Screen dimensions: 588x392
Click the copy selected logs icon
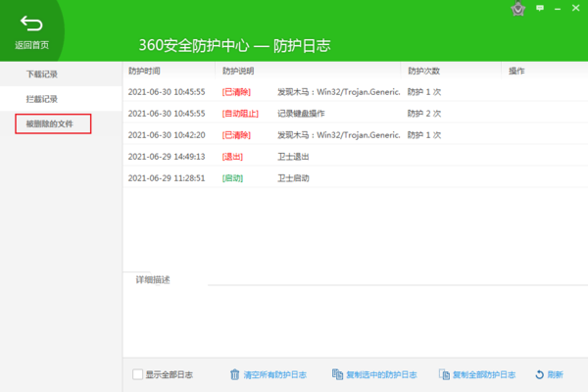pos(337,374)
